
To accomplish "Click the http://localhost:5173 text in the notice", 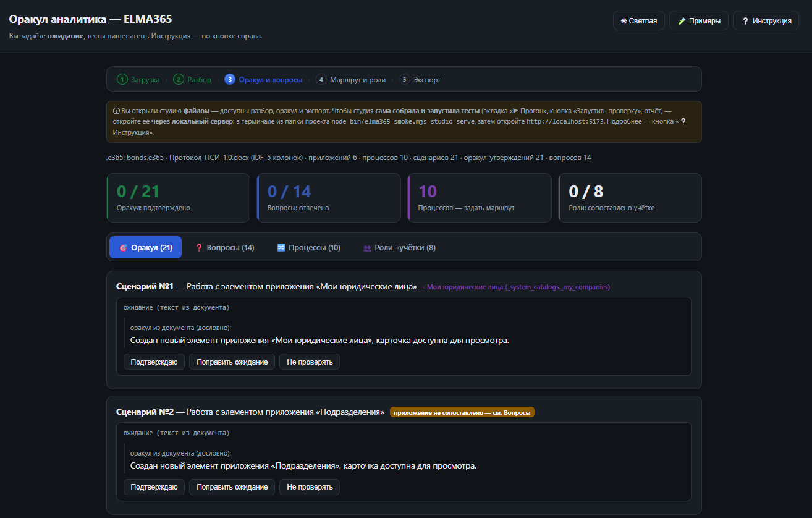I will coord(565,122).
